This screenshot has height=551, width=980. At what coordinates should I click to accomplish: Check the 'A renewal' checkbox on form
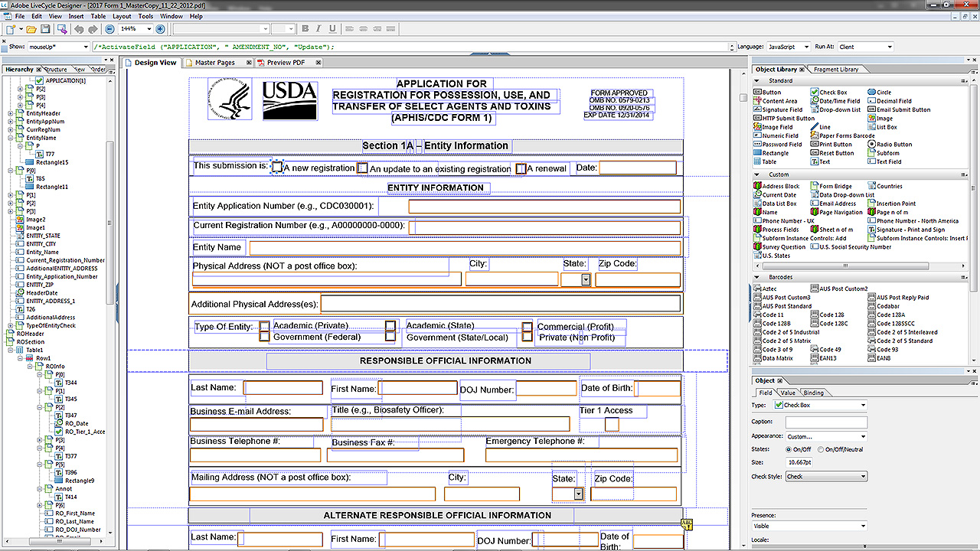521,168
